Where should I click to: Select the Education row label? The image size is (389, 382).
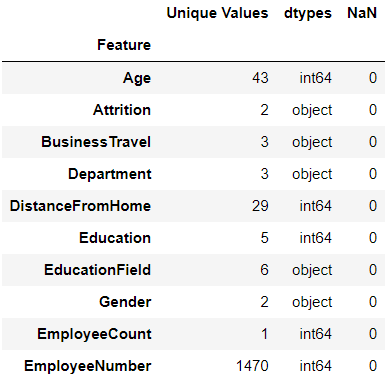coord(115,238)
